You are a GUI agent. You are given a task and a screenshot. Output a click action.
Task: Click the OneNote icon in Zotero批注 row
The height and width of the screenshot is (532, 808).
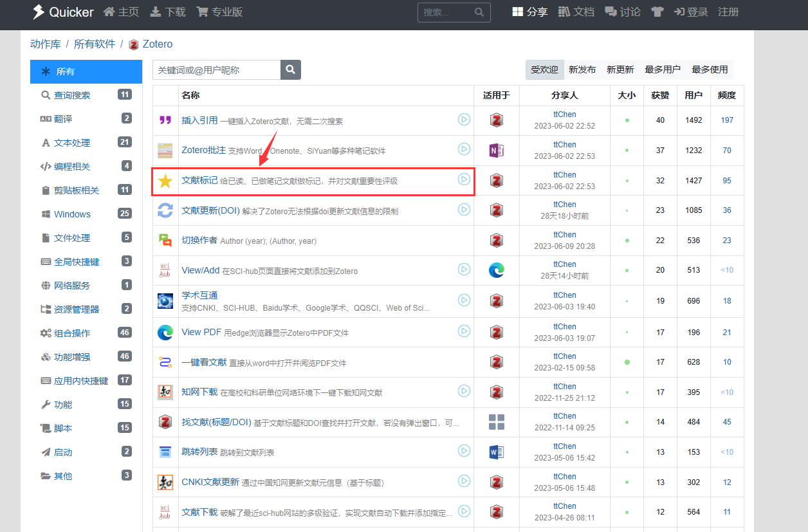(x=496, y=151)
